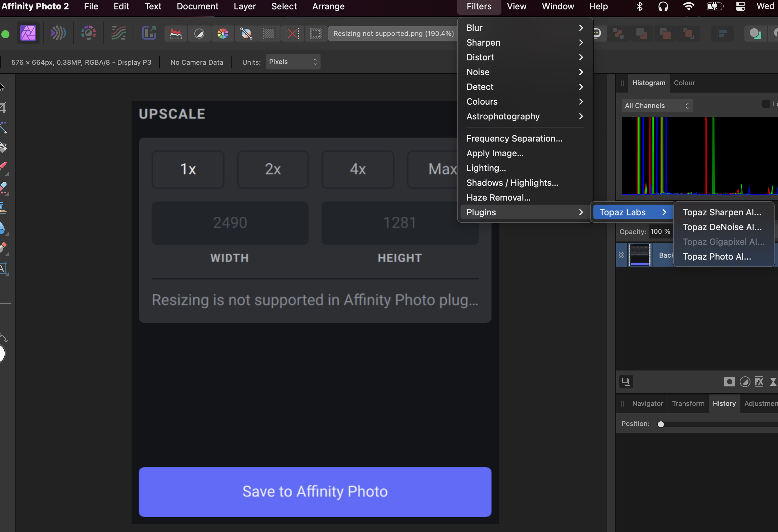
Task: Switch to the Colour tab
Action: click(x=684, y=83)
